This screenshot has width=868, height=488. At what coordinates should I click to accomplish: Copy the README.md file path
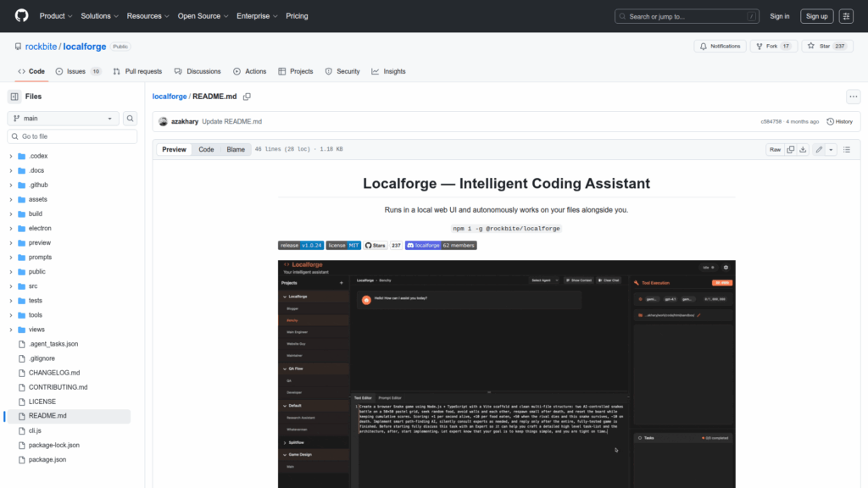[247, 97]
